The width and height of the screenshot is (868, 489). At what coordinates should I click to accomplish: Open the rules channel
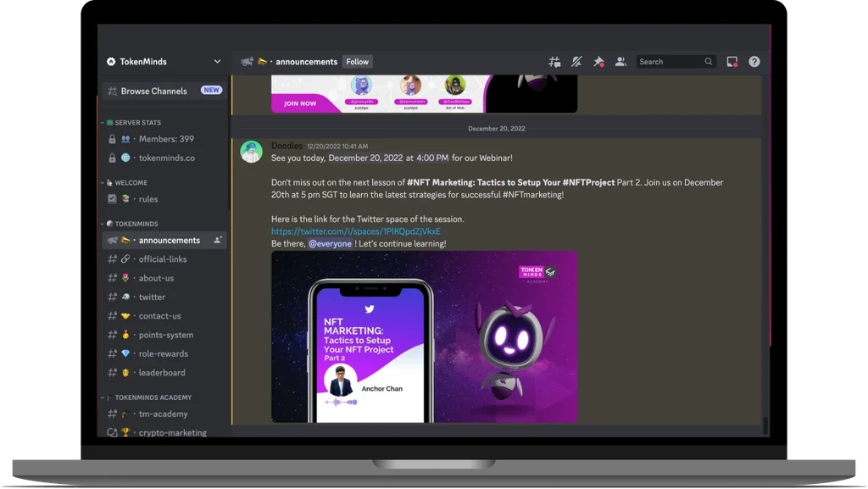click(164, 199)
